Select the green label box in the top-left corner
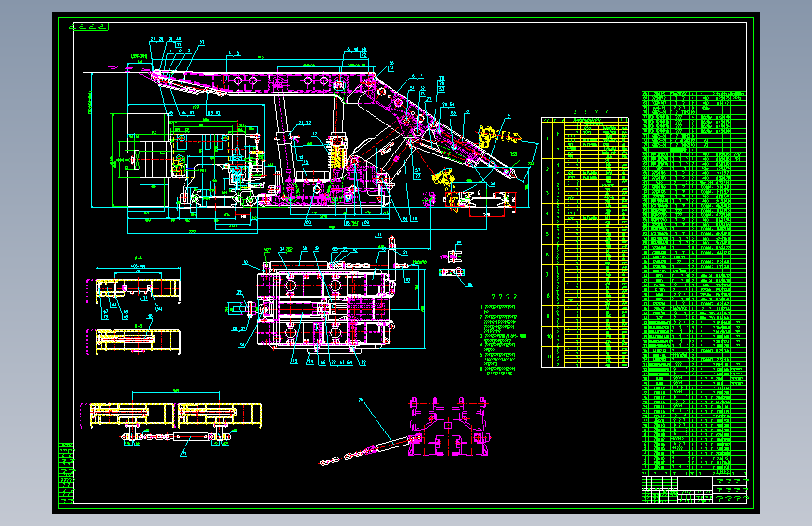 (89, 27)
